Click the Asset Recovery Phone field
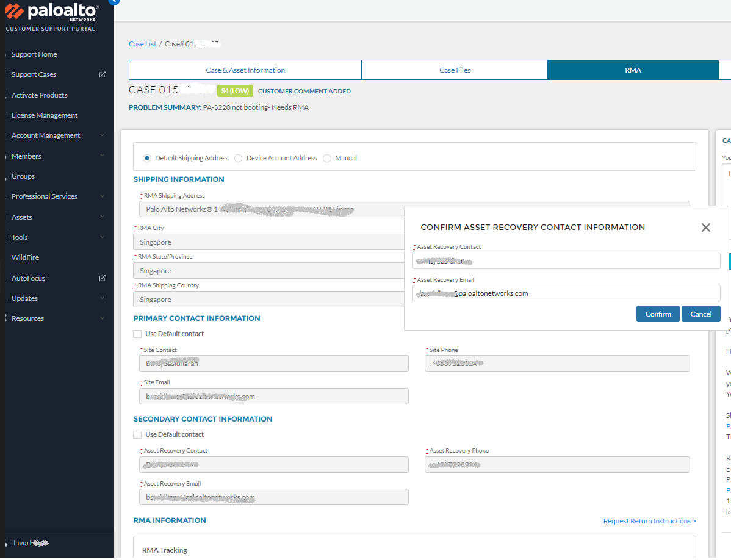The image size is (731, 560). (x=557, y=465)
